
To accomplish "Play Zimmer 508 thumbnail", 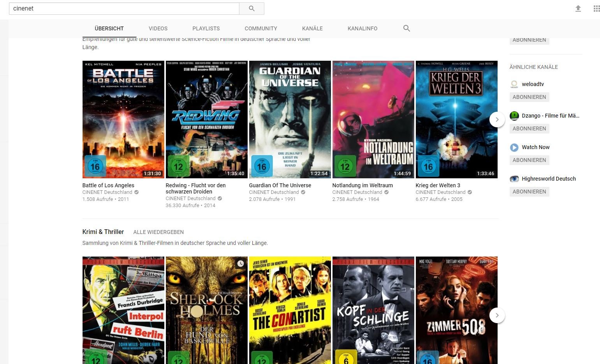I will point(457,310).
